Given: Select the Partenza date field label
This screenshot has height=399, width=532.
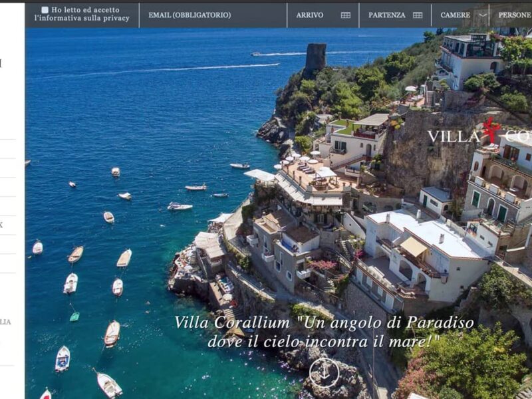Looking at the screenshot, I should 387,15.
